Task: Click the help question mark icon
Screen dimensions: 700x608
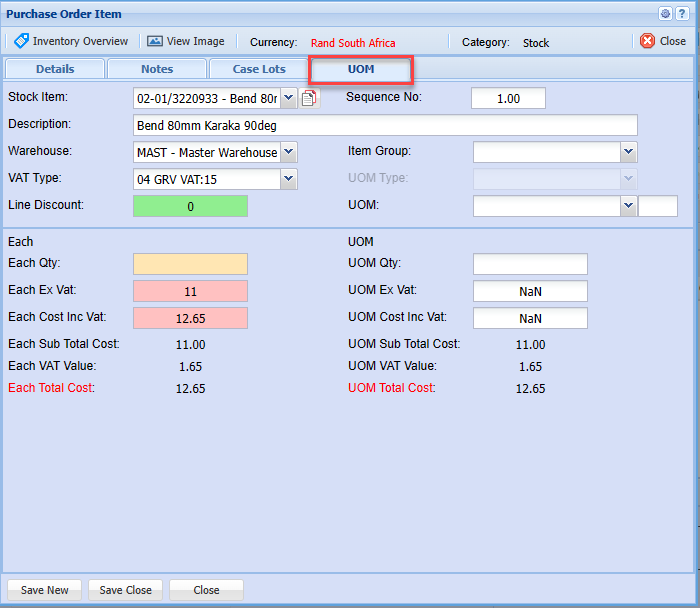Action: click(681, 13)
